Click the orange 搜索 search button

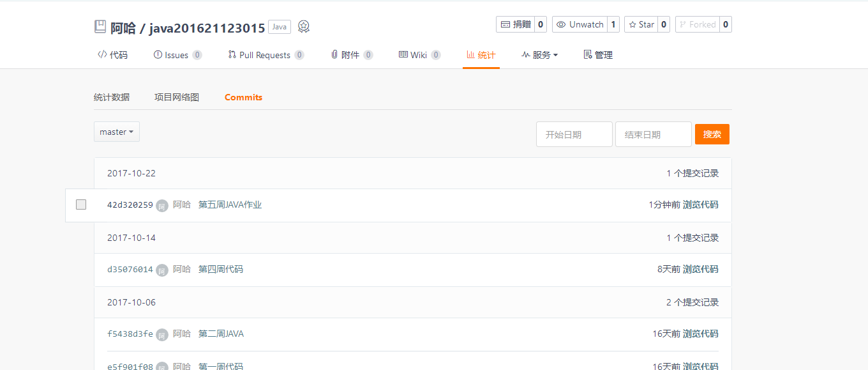(712, 134)
